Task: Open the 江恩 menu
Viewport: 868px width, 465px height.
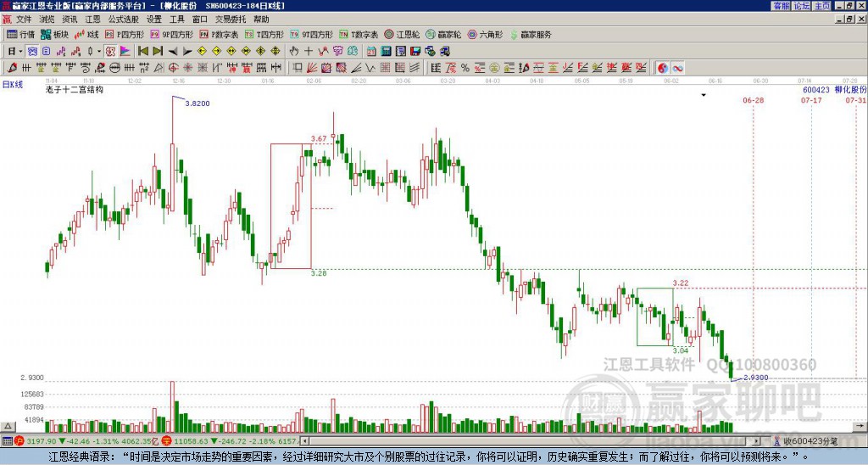Action: [x=92, y=20]
